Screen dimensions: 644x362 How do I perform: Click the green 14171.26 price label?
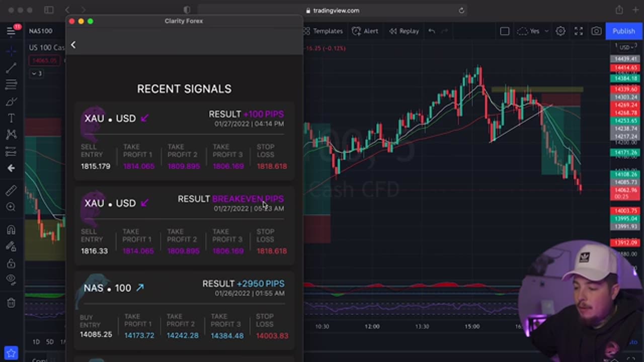(624, 152)
